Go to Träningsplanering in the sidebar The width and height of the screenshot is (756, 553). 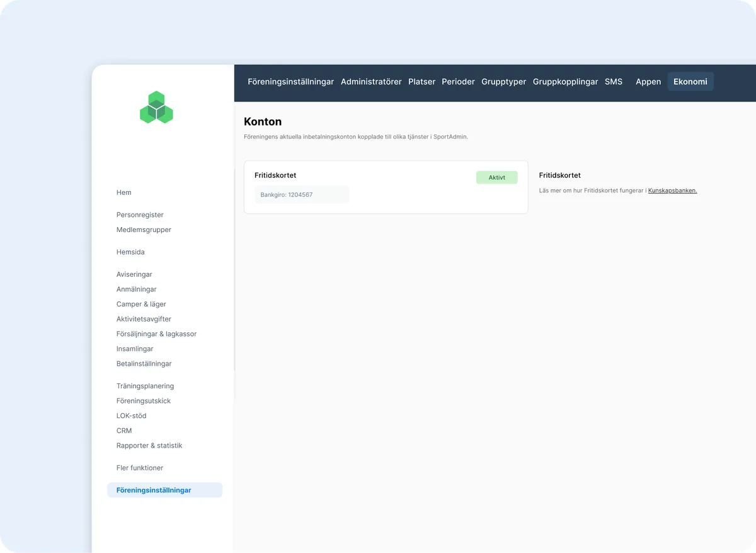coord(145,386)
